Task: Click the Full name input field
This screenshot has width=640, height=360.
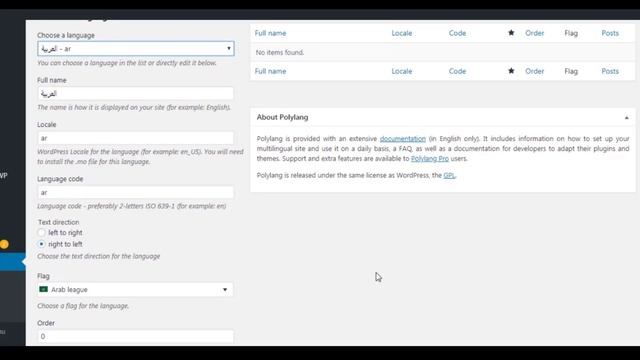Action: [136, 93]
